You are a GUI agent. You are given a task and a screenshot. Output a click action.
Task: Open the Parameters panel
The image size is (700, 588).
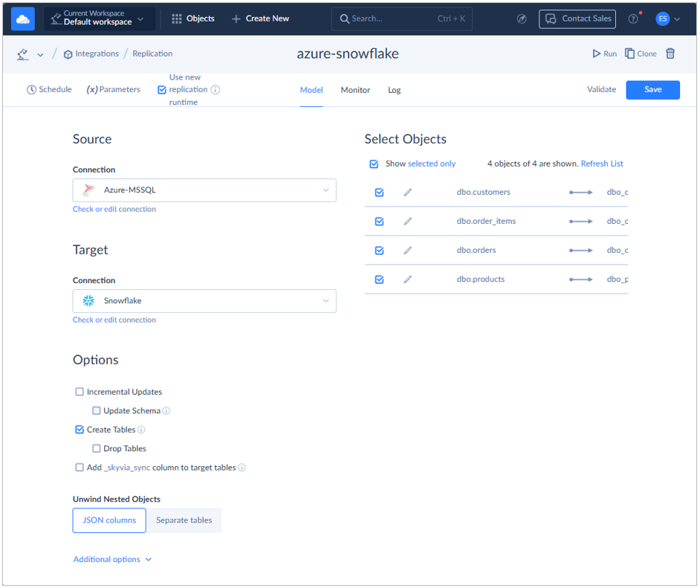pos(114,90)
